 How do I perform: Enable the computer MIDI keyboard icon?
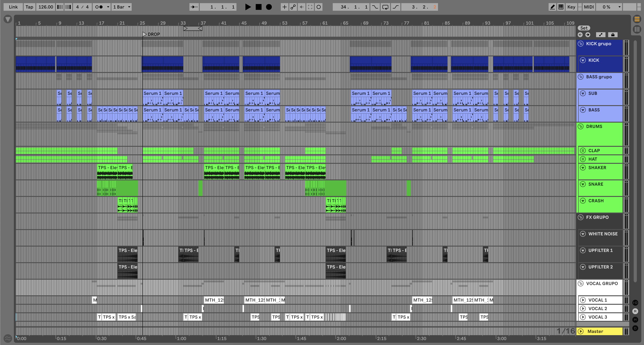pyautogui.click(x=561, y=7)
